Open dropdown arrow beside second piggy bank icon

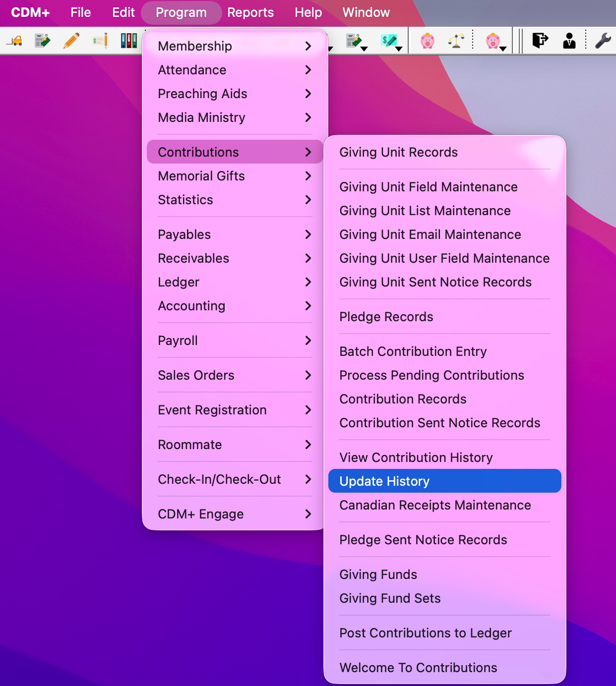click(503, 49)
